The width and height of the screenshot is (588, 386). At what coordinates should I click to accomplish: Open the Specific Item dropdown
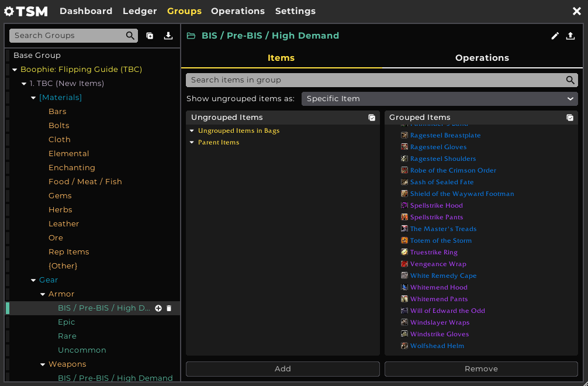pos(440,99)
